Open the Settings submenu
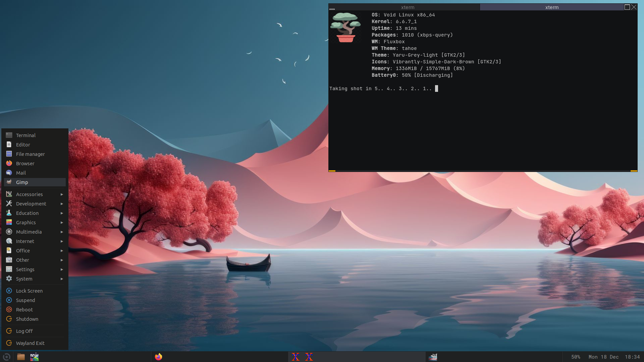Screen dimensions: 644x362 point(35,269)
